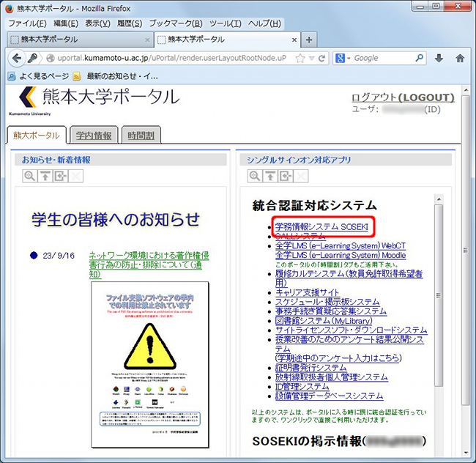
Task: Go to home page icon
Action: (x=460, y=58)
